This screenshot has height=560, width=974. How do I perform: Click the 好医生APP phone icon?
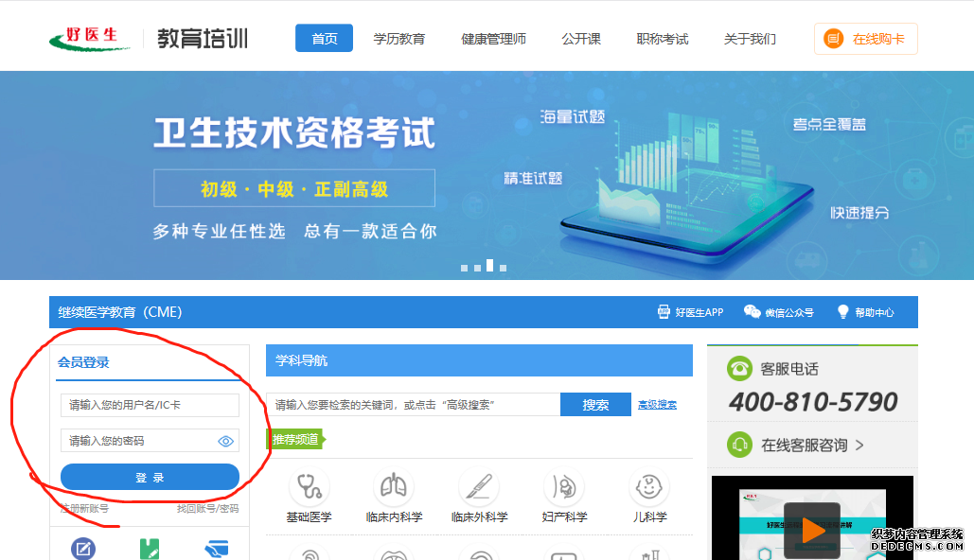point(664,311)
